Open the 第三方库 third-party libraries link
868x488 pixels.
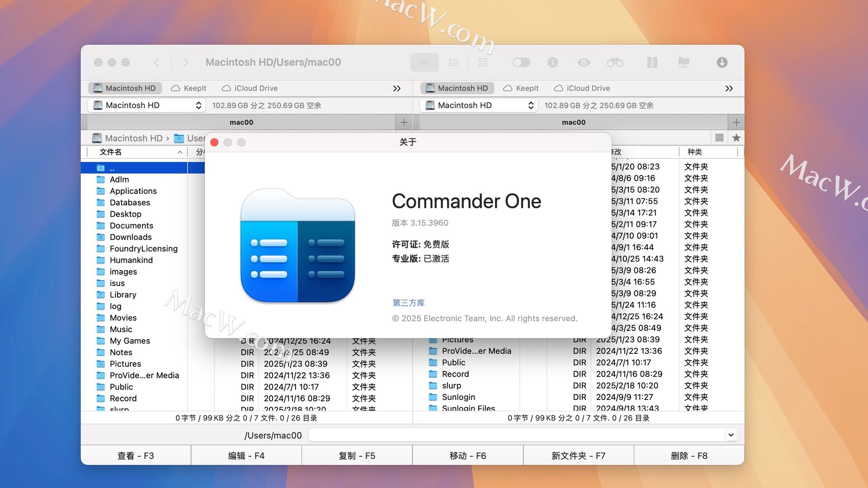click(409, 303)
